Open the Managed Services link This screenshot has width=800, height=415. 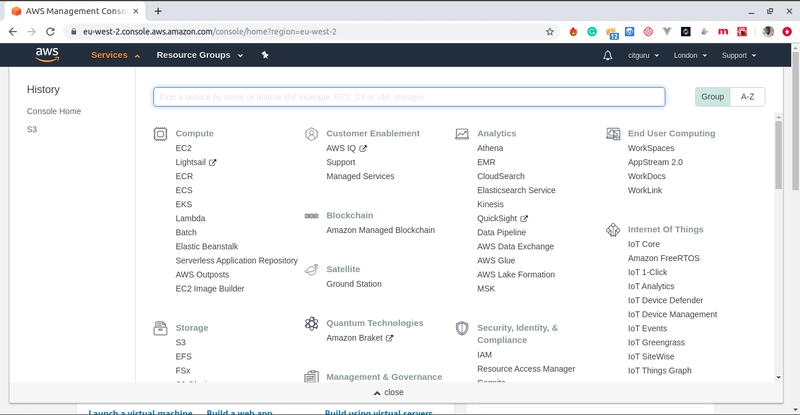(x=360, y=176)
